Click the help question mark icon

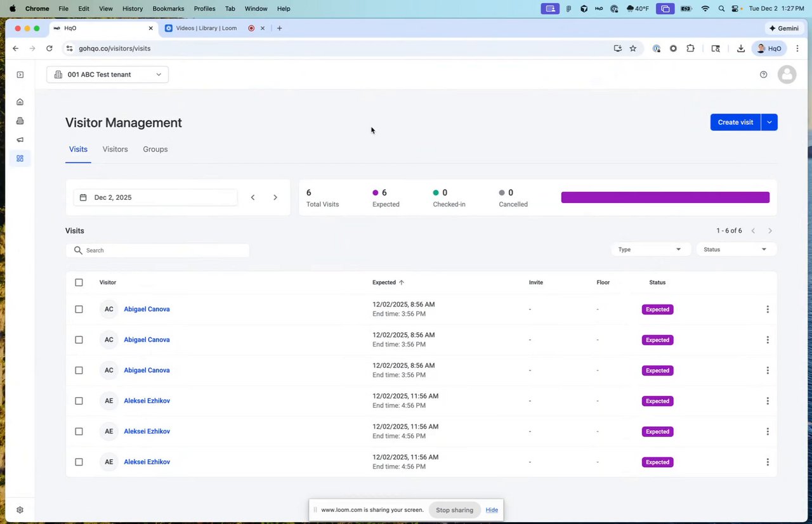[763, 75]
